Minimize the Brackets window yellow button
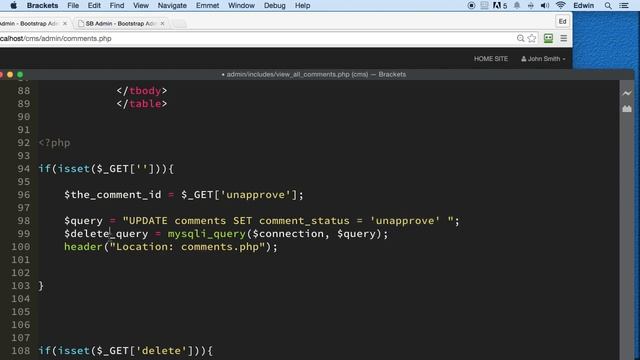The height and width of the screenshot is (360, 640). click(x=10, y=75)
